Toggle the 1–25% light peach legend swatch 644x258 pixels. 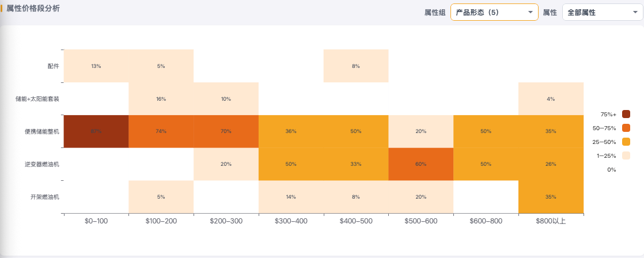[626, 155]
